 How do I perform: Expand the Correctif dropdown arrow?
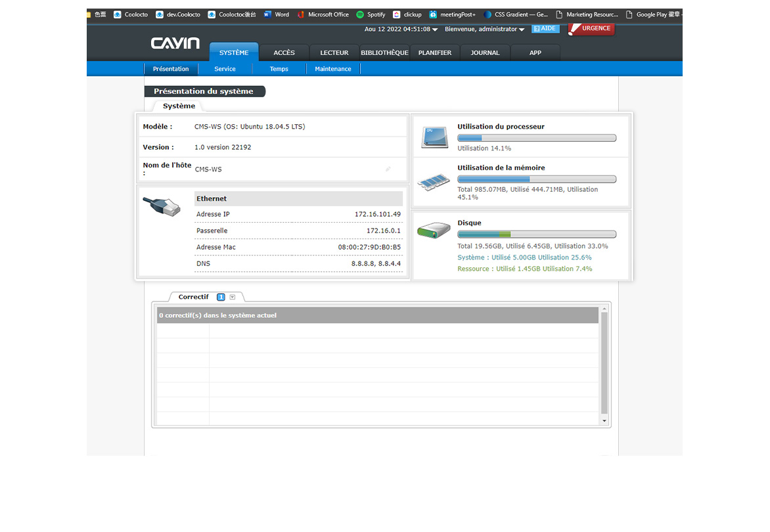pos(233,297)
